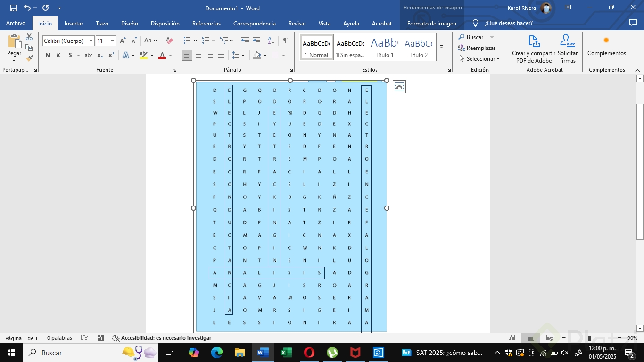Open the Formato de imagen tab

432,23
